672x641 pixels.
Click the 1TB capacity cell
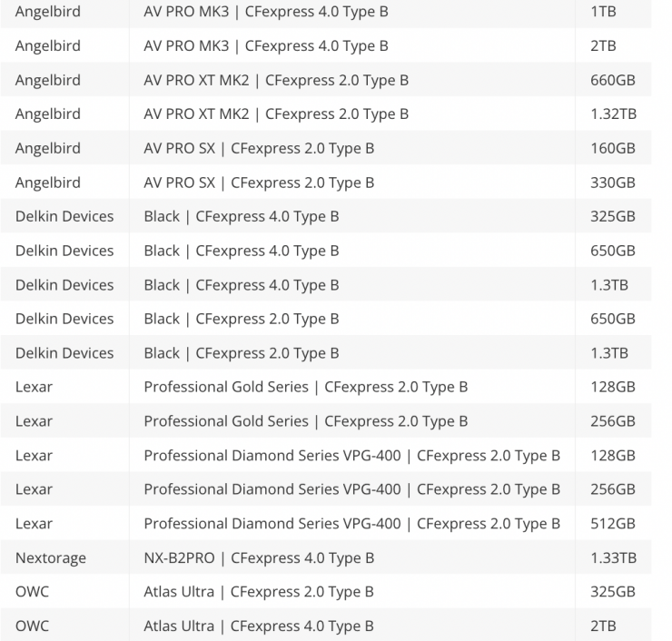(602, 12)
